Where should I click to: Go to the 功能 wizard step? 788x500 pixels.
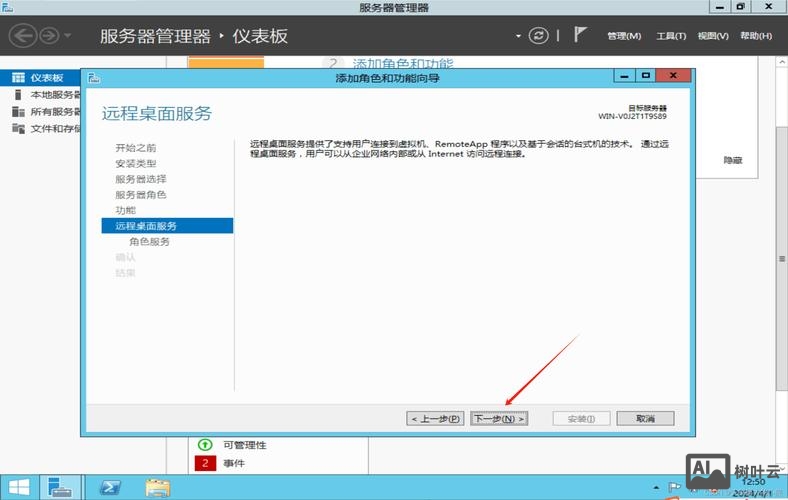(x=126, y=210)
